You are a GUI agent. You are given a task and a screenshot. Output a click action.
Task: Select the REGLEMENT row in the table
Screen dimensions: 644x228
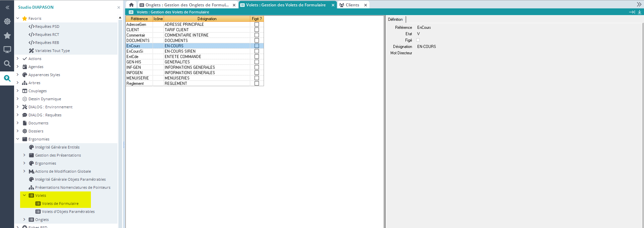pos(176,83)
